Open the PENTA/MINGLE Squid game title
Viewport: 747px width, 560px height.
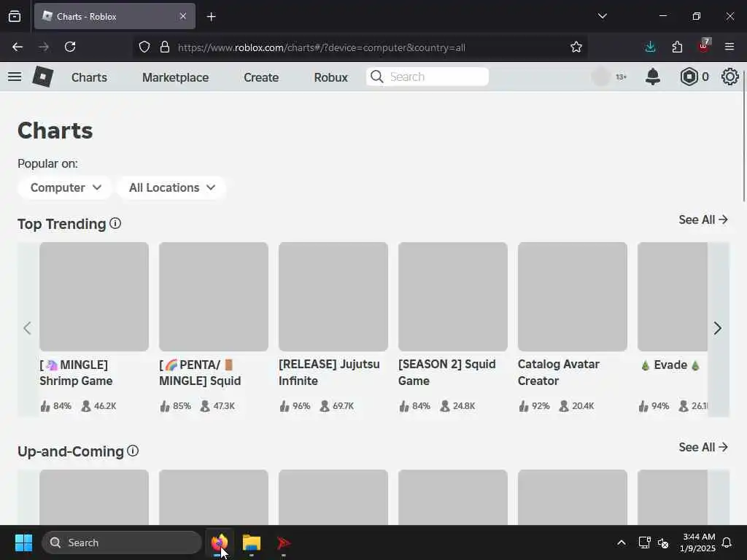click(x=200, y=373)
